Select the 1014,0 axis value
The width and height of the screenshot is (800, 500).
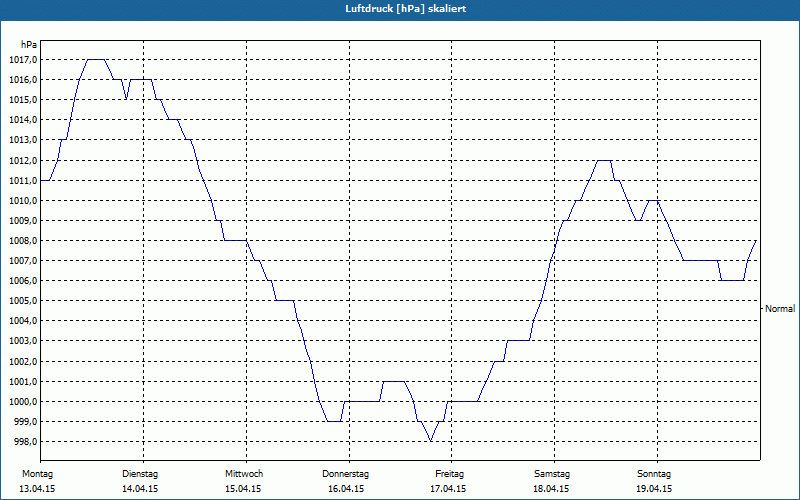[x=23, y=120]
